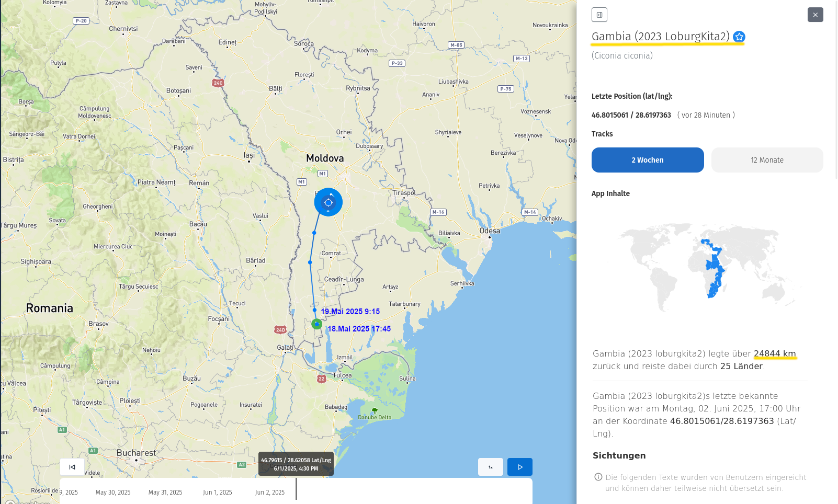
Task: Click the blue current position marker
Action: tap(329, 202)
